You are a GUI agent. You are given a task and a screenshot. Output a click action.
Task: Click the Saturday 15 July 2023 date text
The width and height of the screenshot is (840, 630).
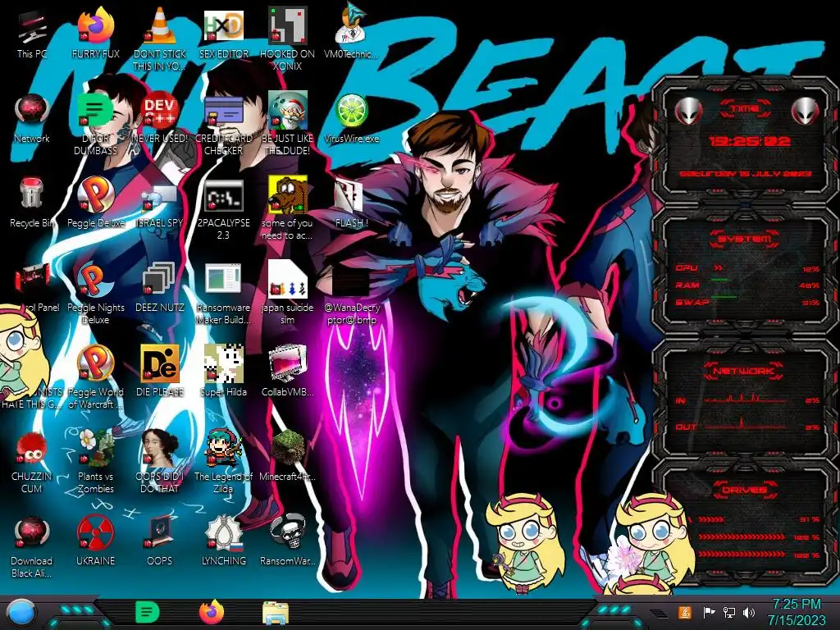point(745,174)
